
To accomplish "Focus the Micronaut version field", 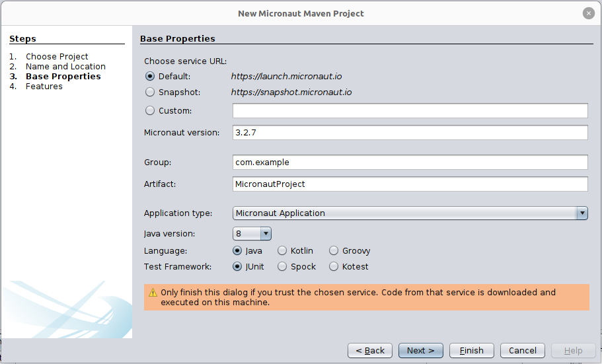I will point(410,133).
